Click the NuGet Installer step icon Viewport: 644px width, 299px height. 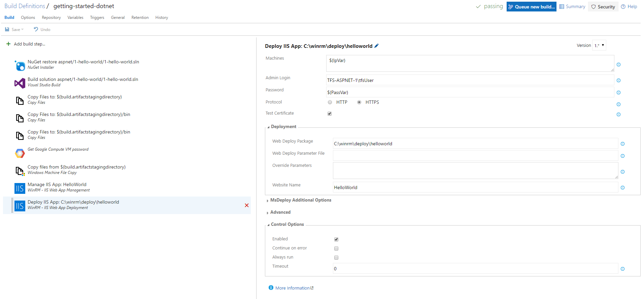[20, 65]
